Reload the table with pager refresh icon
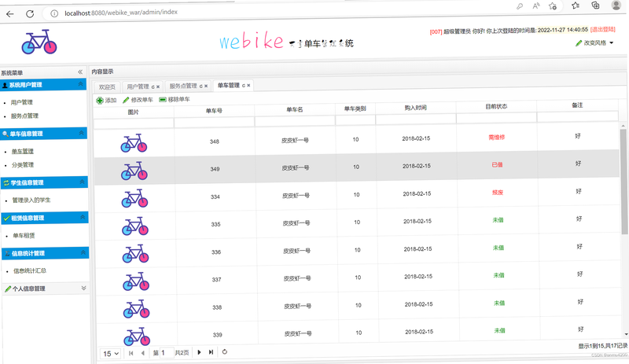The height and width of the screenshot is (364, 629). click(225, 352)
